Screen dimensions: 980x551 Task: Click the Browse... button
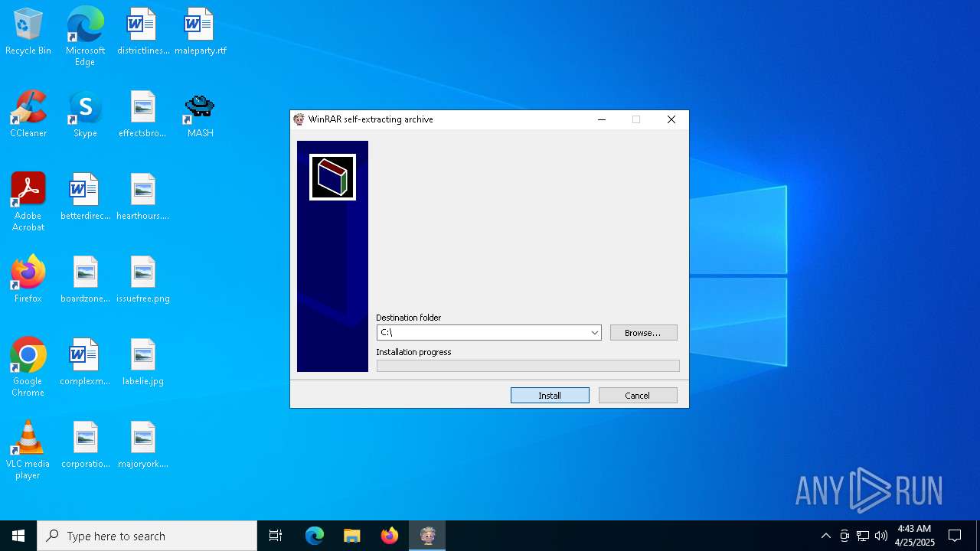[643, 333]
